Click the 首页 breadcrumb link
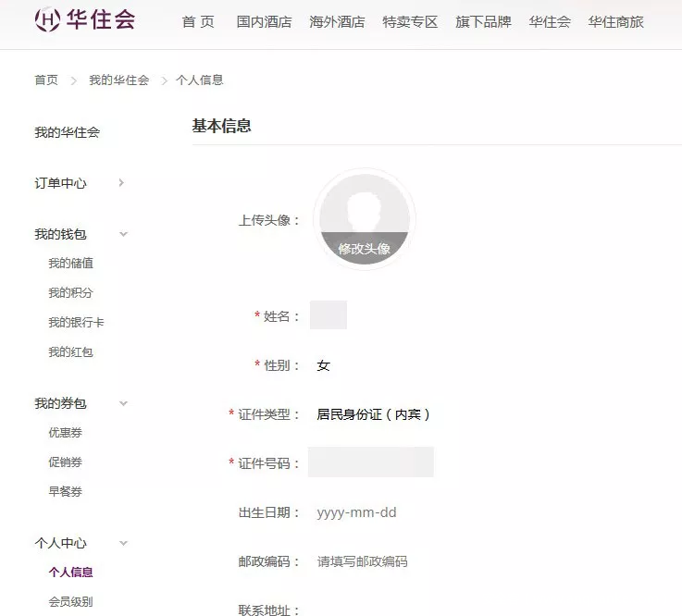Image resolution: width=682 pixels, height=616 pixels. tap(46, 80)
